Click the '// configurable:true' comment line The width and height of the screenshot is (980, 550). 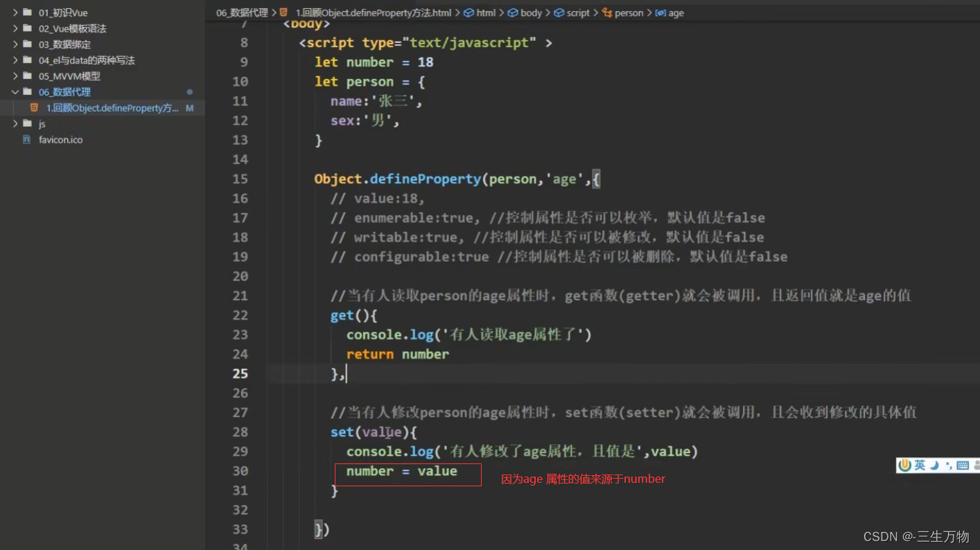(559, 257)
